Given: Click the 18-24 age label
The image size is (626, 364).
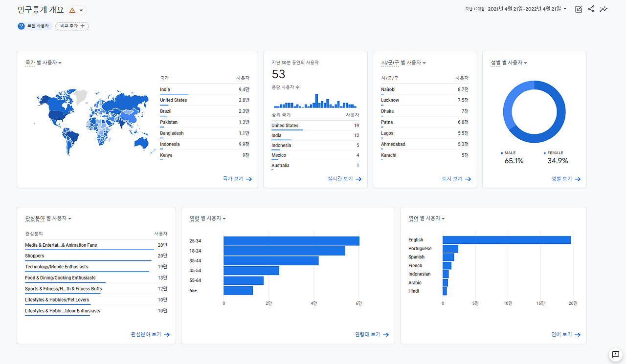Looking at the screenshot, I should tap(195, 251).
